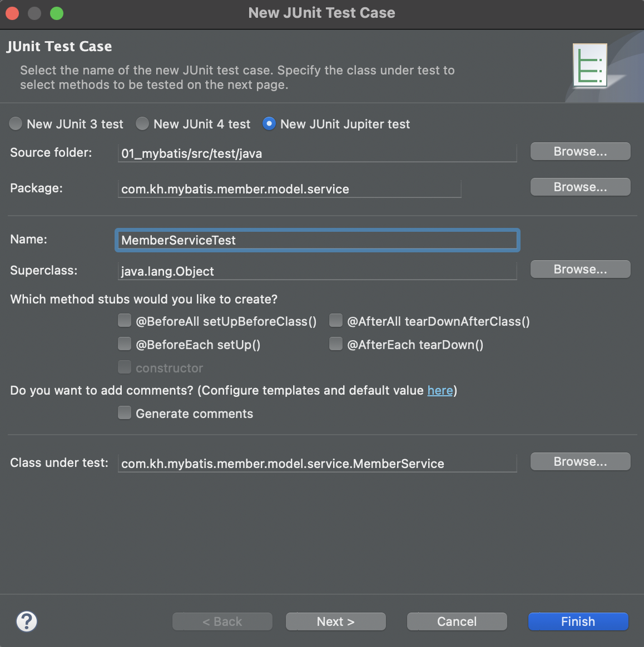Image resolution: width=644 pixels, height=647 pixels.
Task: Click the JUnit test case wizard banner icon
Action: click(590, 66)
